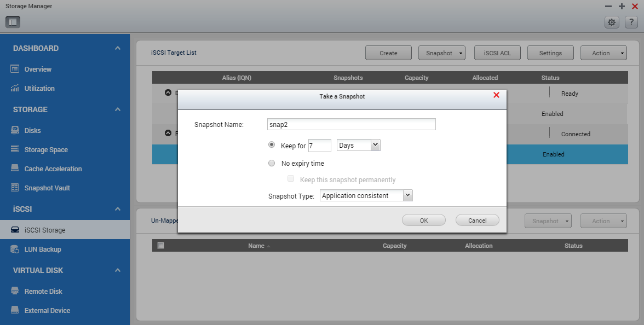The width and height of the screenshot is (644, 325).
Task: Click the Snapshot Name input field
Action: pos(351,124)
